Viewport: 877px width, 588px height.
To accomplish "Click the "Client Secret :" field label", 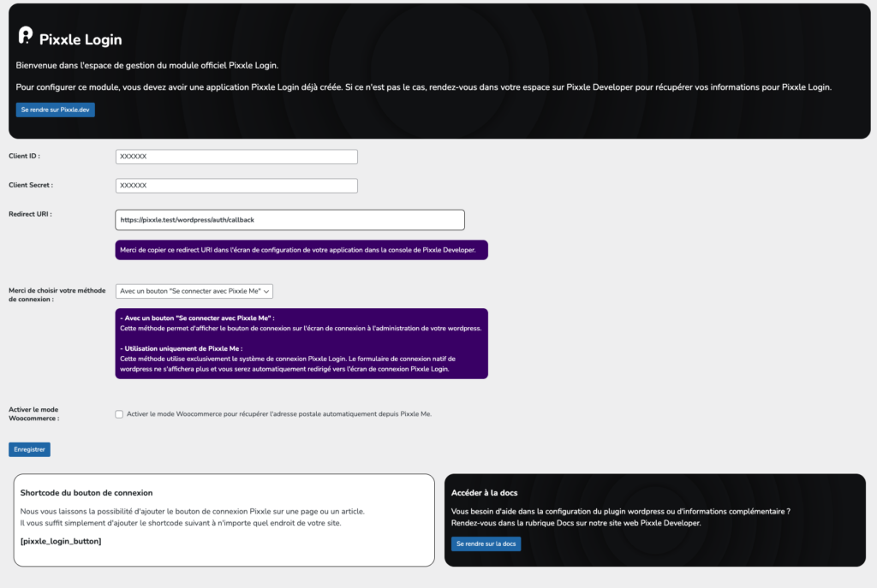I will pyautogui.click(x=31, y=185).
